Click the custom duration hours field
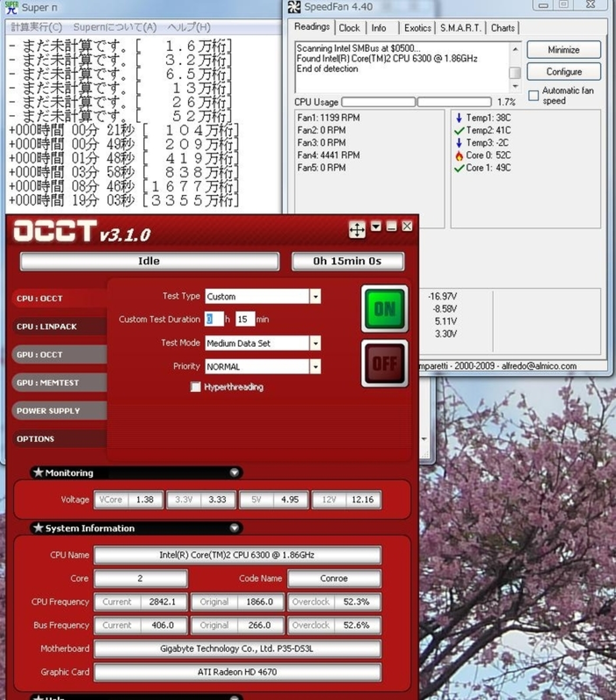This screenshot has height=700, width=616. [x=214, y=319]
